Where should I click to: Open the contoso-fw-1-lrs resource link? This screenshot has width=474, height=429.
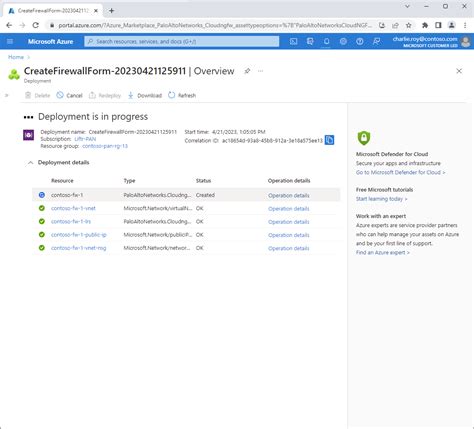71,221
